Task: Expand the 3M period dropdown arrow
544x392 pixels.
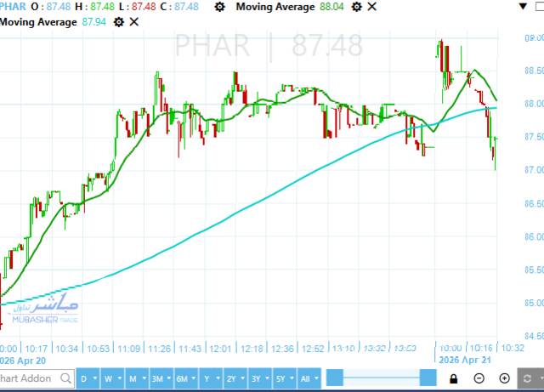Action: (x=168, y=378)
